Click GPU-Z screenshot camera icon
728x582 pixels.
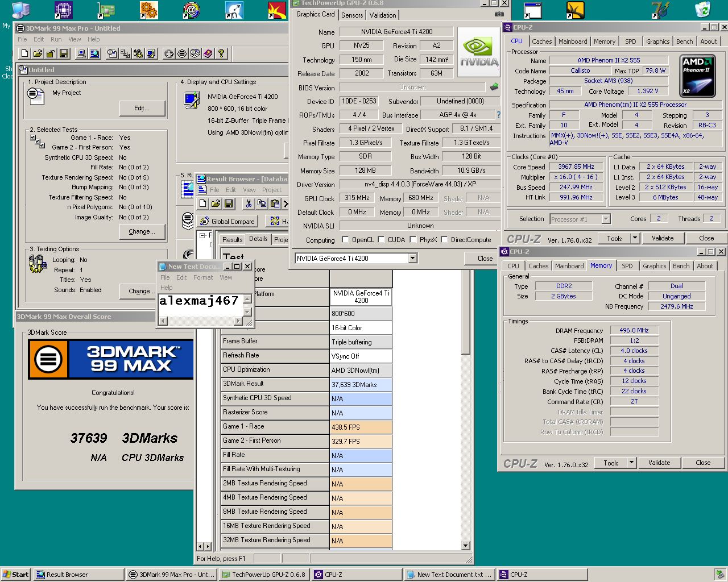(499, 14)
